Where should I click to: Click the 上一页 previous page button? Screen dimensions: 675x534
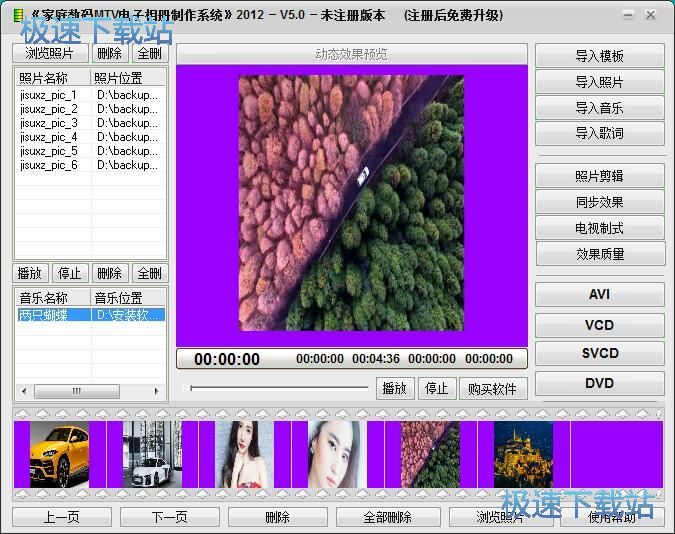[x=62, y=517]
